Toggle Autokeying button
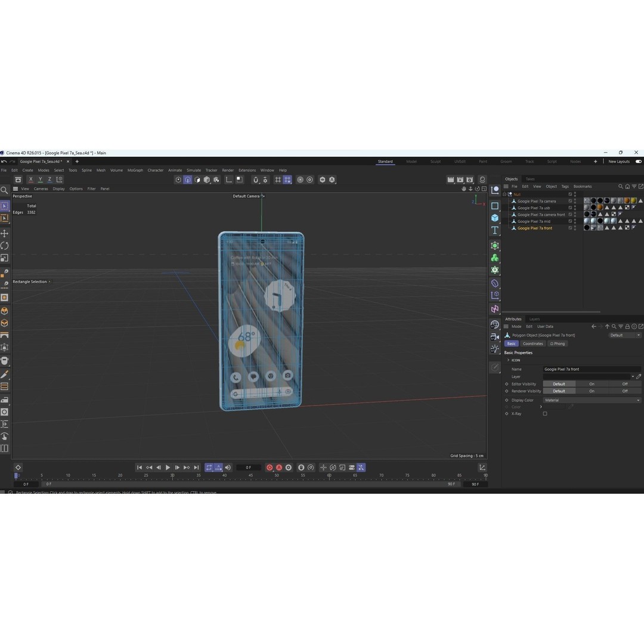The height and width of the screenshot is (644, 644). [x=279, y=467]
